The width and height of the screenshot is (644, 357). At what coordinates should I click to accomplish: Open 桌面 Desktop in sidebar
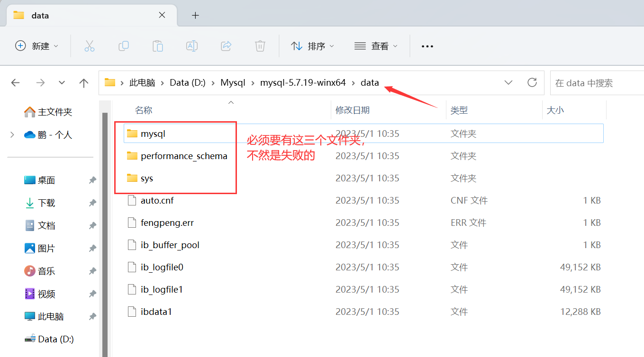40,180
